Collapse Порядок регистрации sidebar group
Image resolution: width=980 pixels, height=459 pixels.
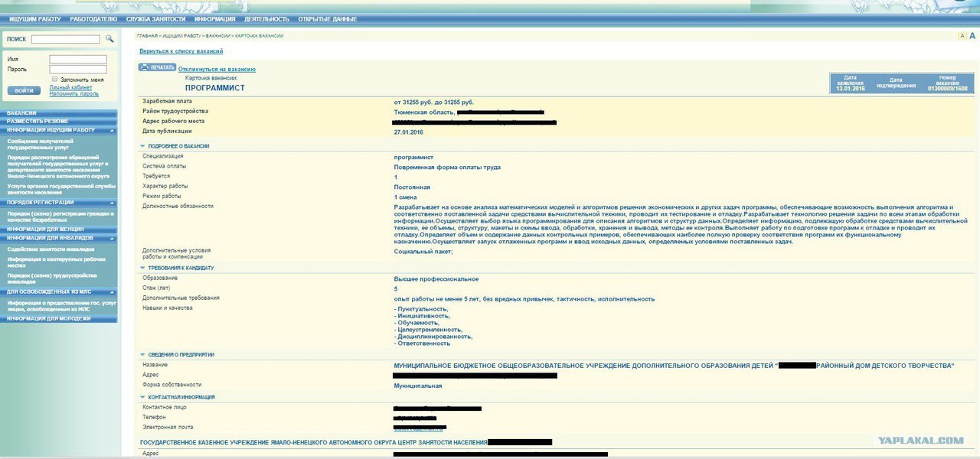(113, 202)
